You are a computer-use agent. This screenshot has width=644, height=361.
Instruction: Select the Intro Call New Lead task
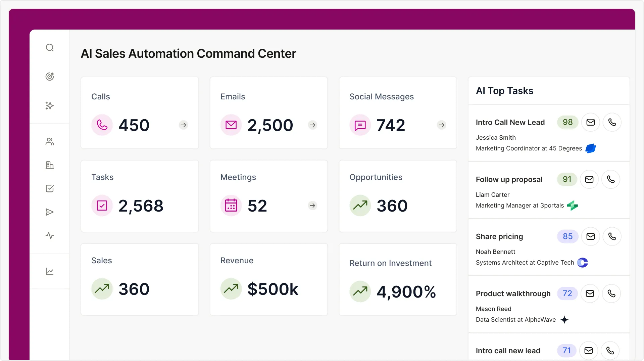pyautogui.click(x=510, y=122)
